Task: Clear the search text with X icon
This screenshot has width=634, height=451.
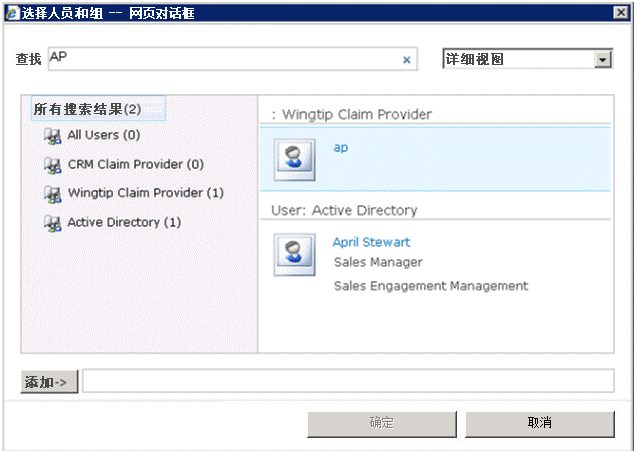Action: pyautogui.click(x=407, y=60)
